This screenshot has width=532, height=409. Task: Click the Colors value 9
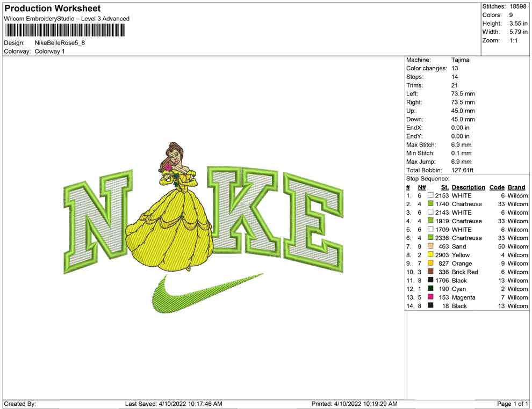[511, 15]
